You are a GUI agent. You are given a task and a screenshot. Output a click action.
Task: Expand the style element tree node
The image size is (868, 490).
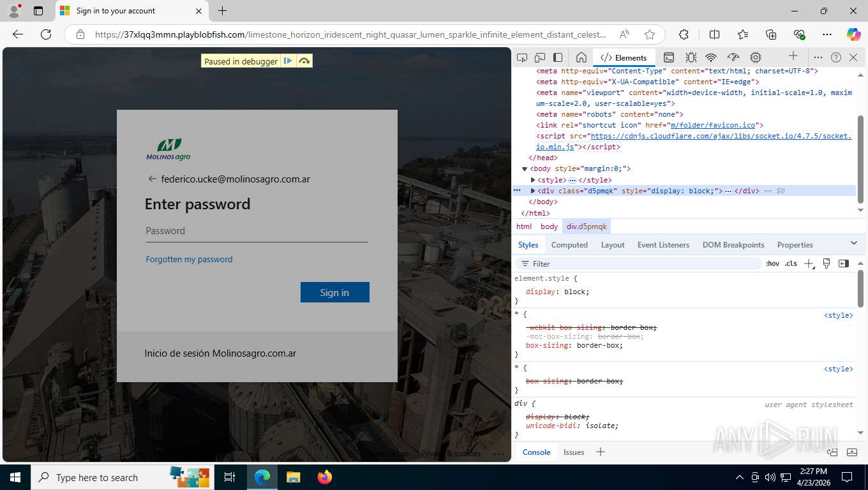533,180
